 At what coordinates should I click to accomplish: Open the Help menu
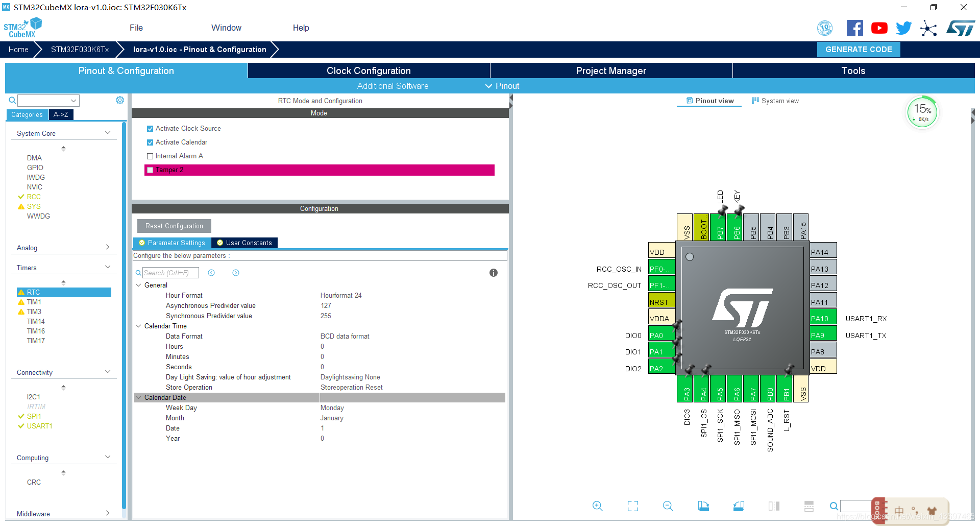click(301, 28)
